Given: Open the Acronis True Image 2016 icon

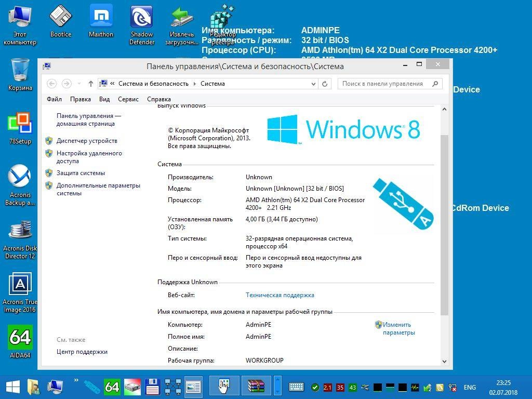Looking at the screenshot, I should (x=20, y=292).
